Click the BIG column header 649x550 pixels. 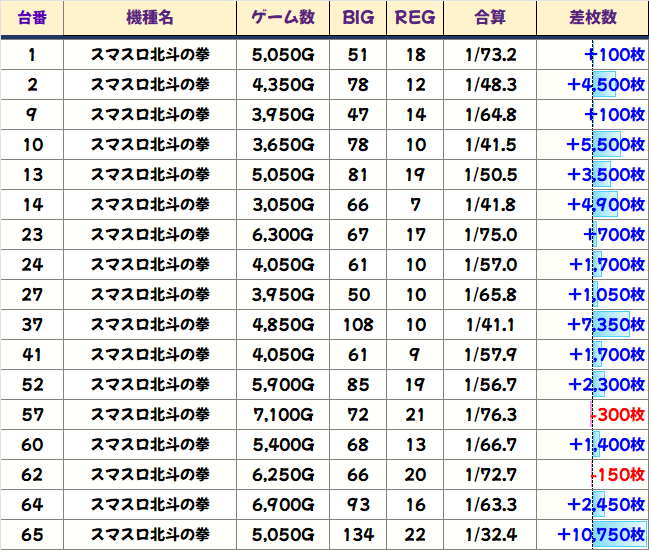coord(358,18)
